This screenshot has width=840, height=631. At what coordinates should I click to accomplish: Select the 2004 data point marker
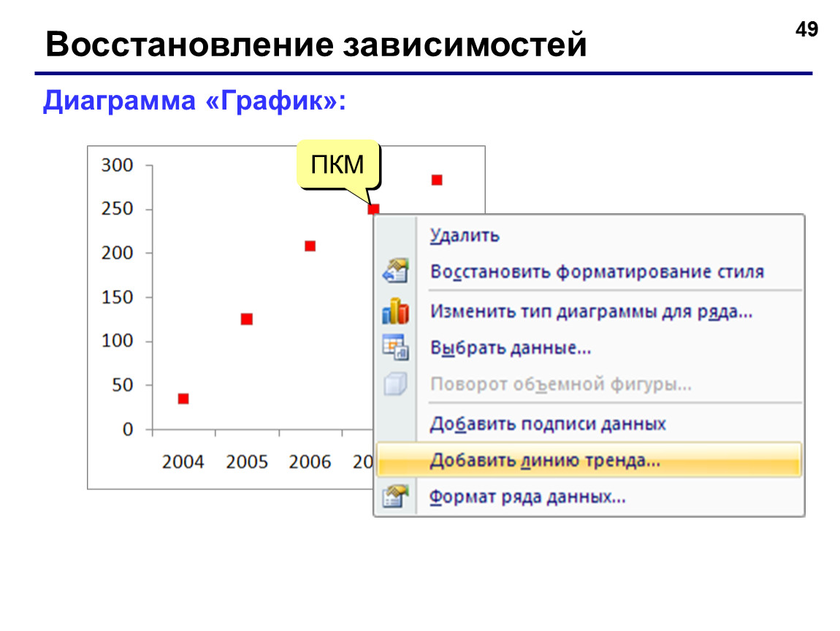183,399
